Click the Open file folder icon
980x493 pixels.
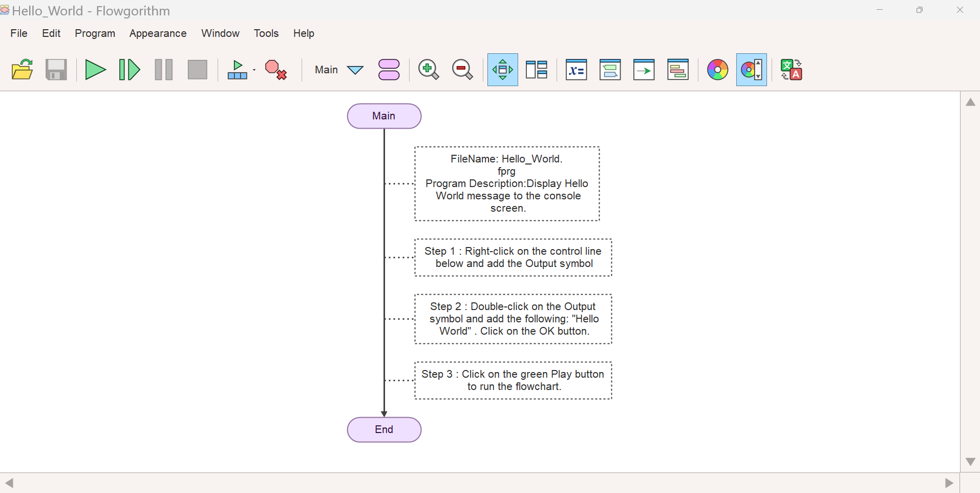click(22, 70)
